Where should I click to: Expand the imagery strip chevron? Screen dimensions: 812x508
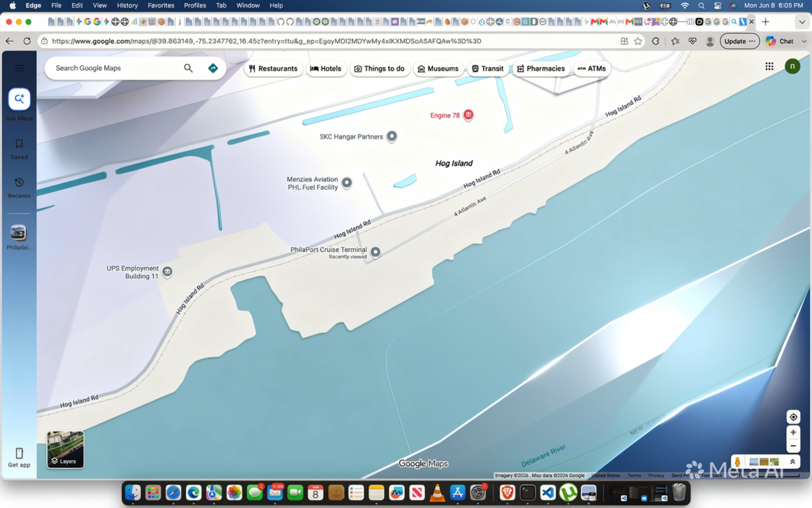pos(792,462)
